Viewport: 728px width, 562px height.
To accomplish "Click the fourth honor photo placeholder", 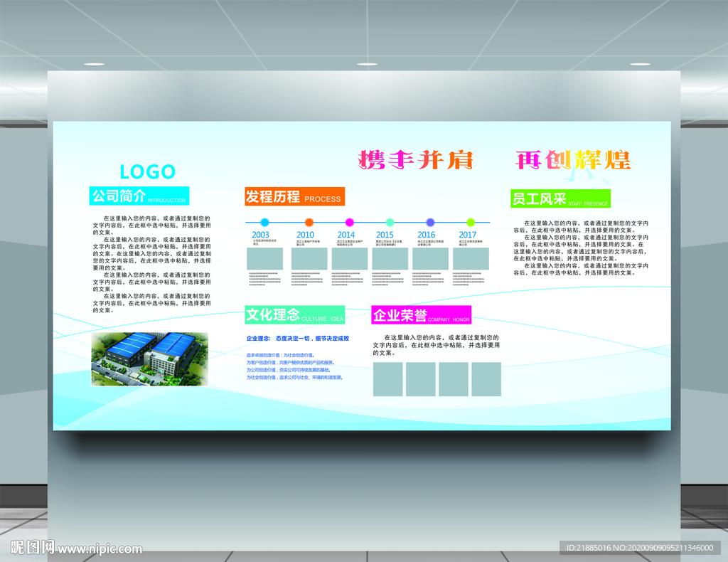I will [x=486, y=379].
